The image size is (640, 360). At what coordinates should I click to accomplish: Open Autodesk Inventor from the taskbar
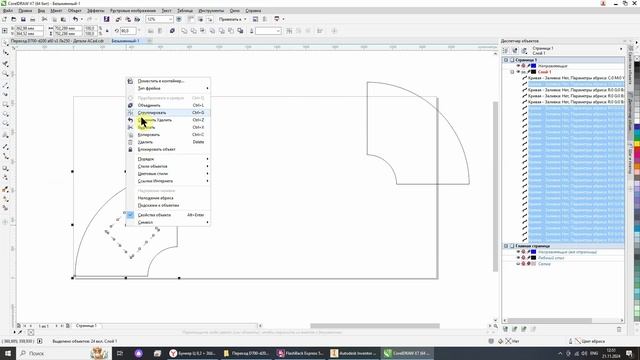pyautogui.click(x=354, y=353)
